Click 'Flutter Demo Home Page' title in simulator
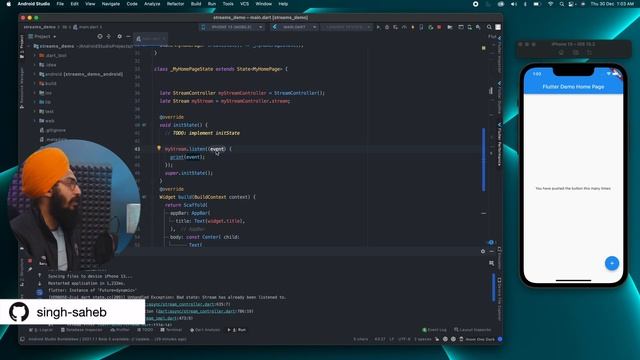The image size is (640, 360). point(573,87)
